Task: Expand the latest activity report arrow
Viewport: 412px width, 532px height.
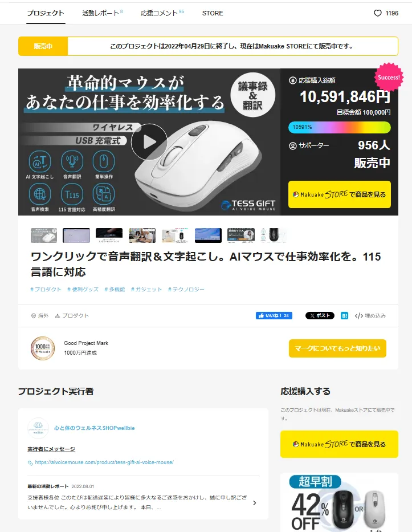Action: point(255,503)
